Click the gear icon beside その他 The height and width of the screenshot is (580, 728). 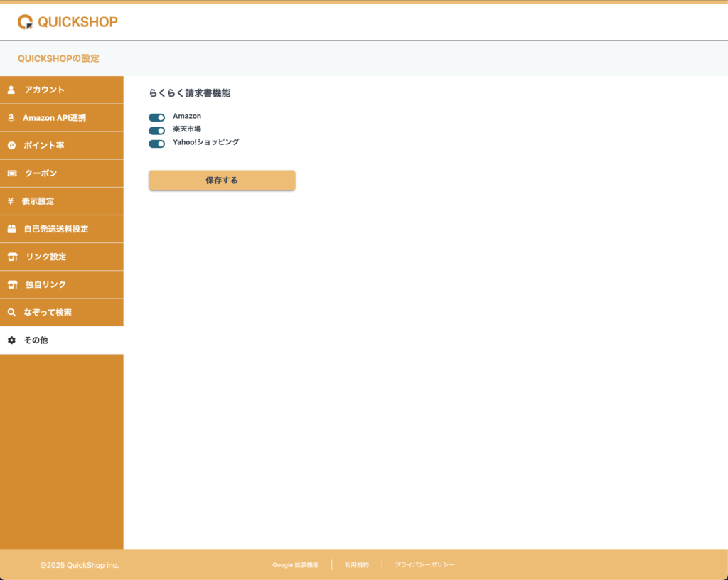11,340
